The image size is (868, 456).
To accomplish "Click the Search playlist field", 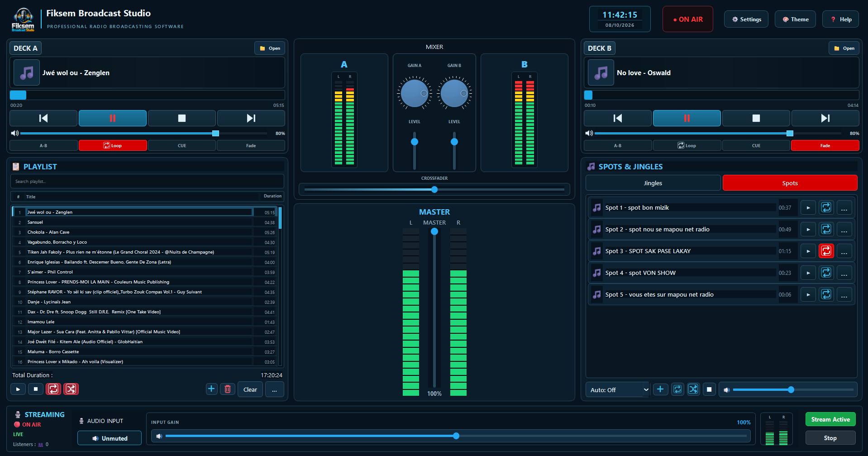I will coord(147,181).
